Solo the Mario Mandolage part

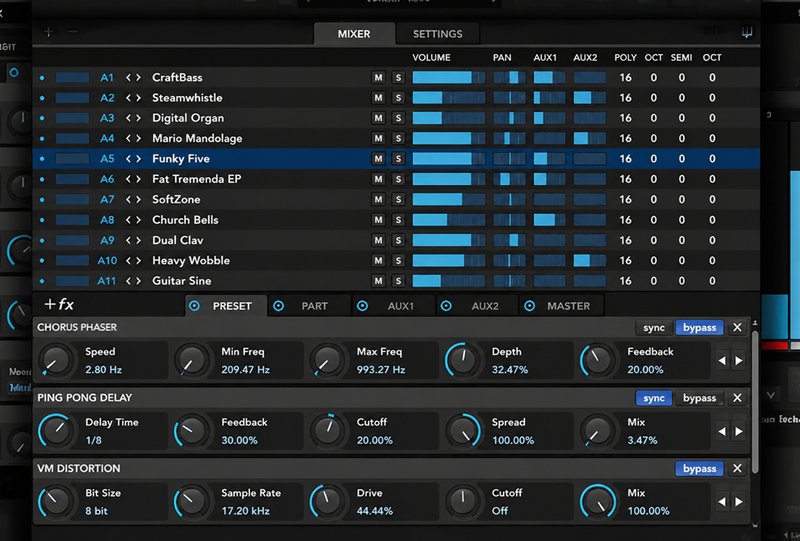pyautogui.click(x=398, y=139)
